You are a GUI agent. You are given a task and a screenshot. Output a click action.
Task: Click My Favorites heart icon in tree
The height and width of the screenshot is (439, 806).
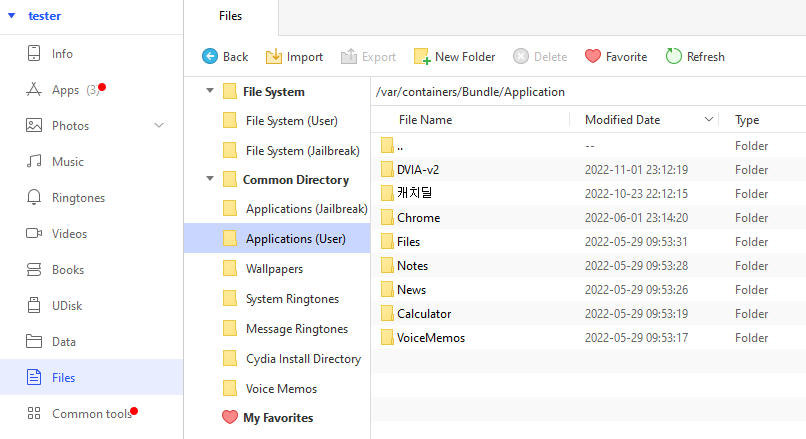coord(230,417)
